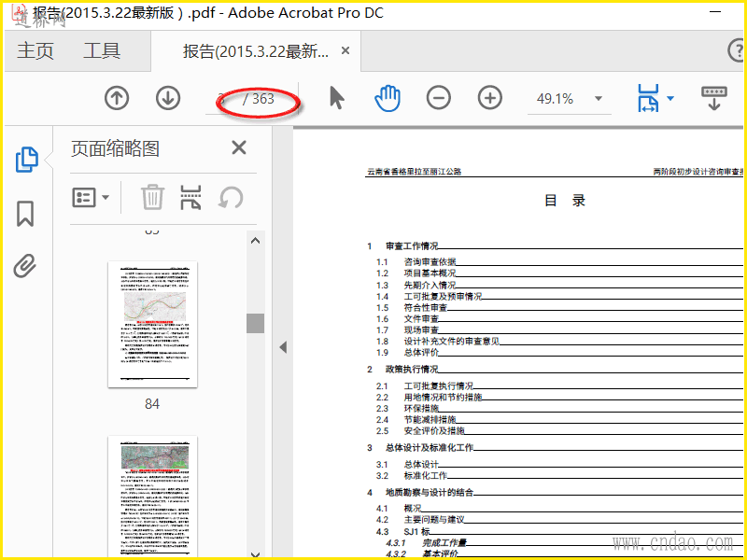The width and height of the screenshot is (747, 560).
Task: Click the fit width page icon
Action: [648, 98]
